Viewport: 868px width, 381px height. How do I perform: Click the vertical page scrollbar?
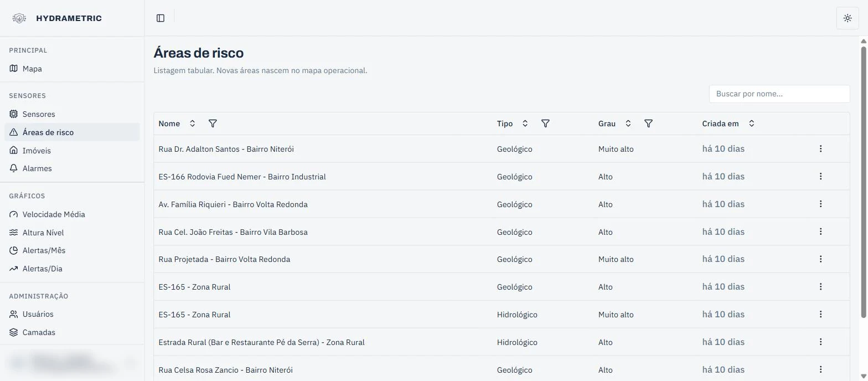tap(864, 183)
